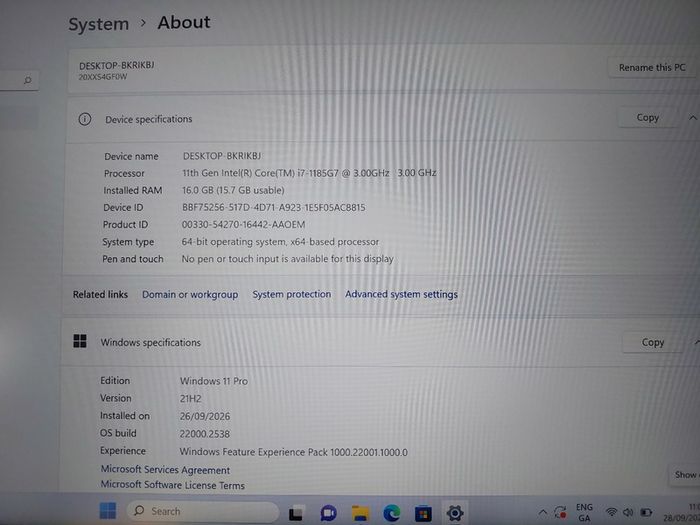Viewport: 700px width, 525px height.
Task: Select the Experience pack version text
Action: coord(293,452)
